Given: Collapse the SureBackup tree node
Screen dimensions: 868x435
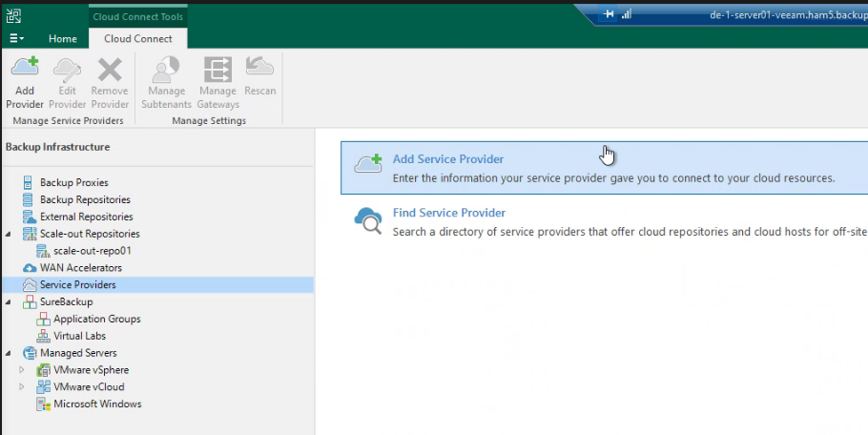Looking at the screenshot, I should pos(9,302).
